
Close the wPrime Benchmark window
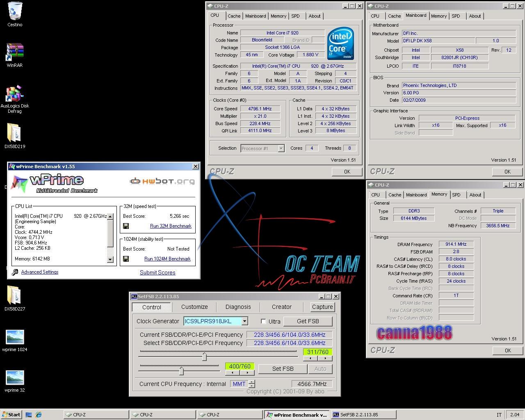coord(196,166)
